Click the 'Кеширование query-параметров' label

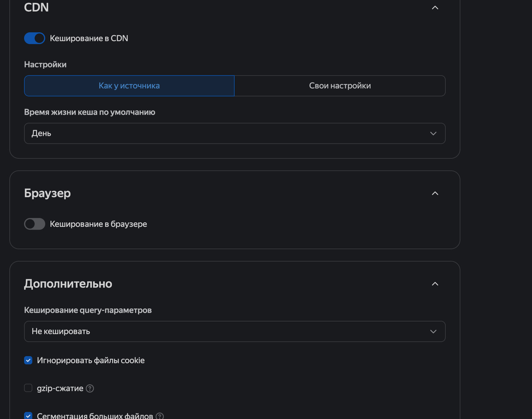(88, 310)
